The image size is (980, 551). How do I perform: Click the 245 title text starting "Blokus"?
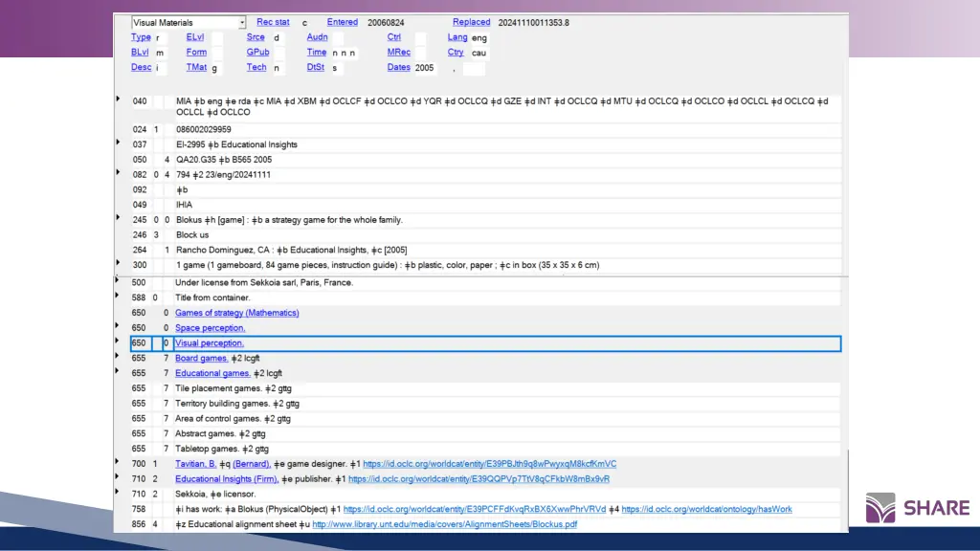coord(289,220)
